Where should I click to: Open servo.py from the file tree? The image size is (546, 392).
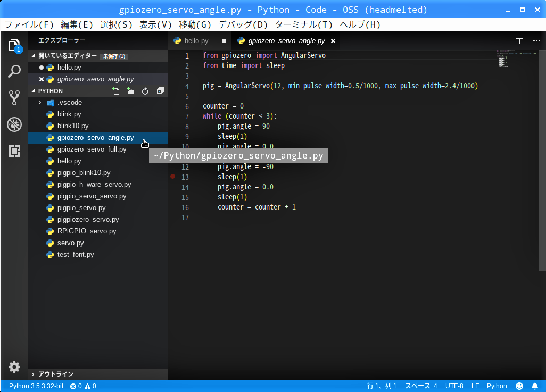[97, 243]
